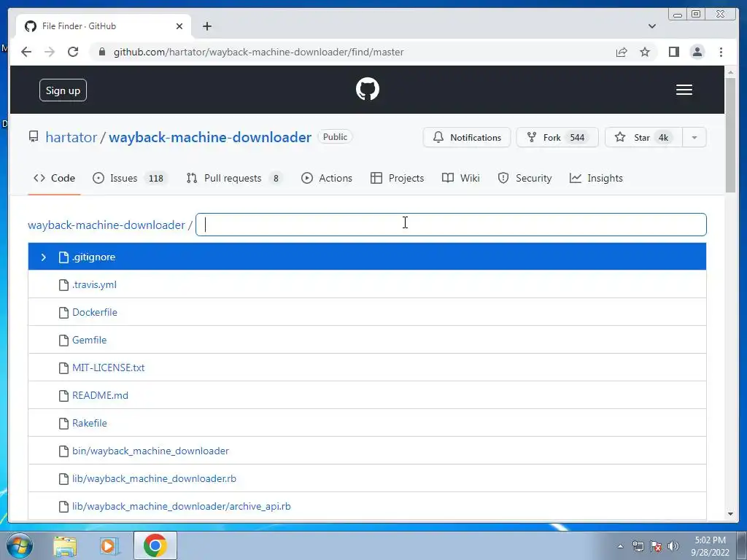Switch to the Code tab

click(x=54, y=178)
